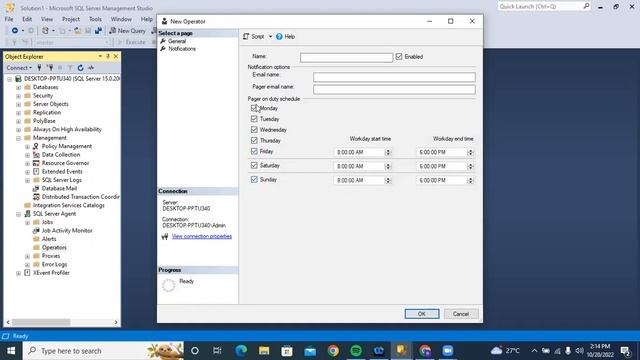Toggle the Tuesday checkbox

click(254, 119)
